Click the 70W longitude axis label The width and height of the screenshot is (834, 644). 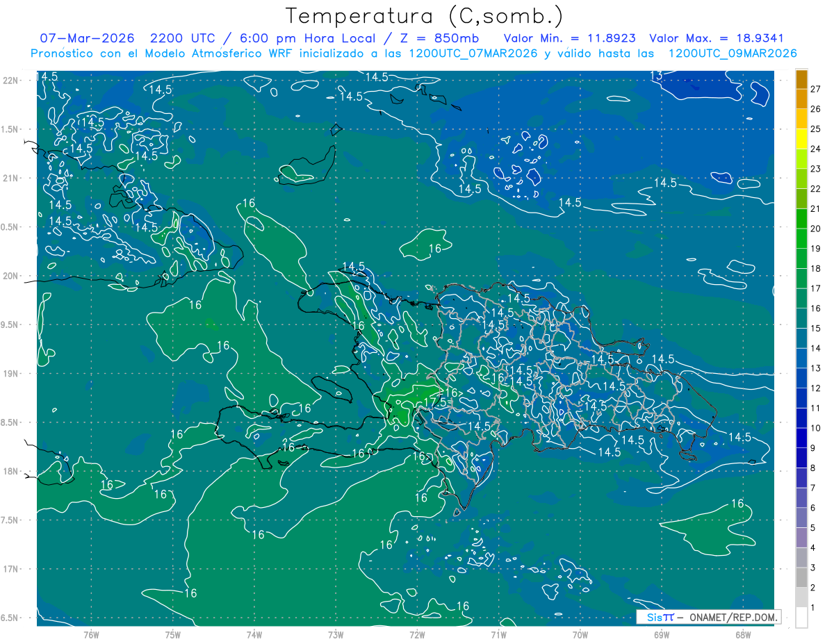(x=580, y=634)
